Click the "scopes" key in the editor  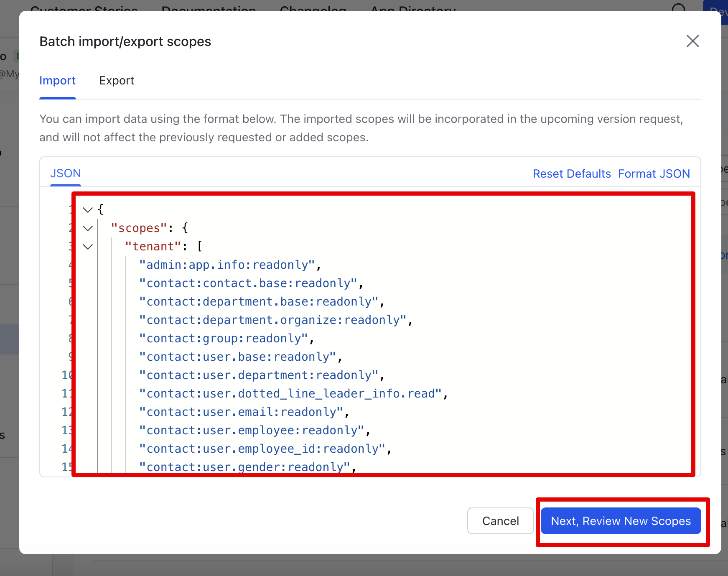click(x=139, y=228)
